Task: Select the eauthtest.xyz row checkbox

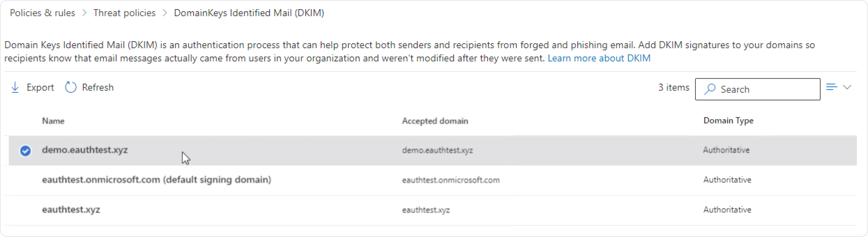Action: [x=25, y=210]
